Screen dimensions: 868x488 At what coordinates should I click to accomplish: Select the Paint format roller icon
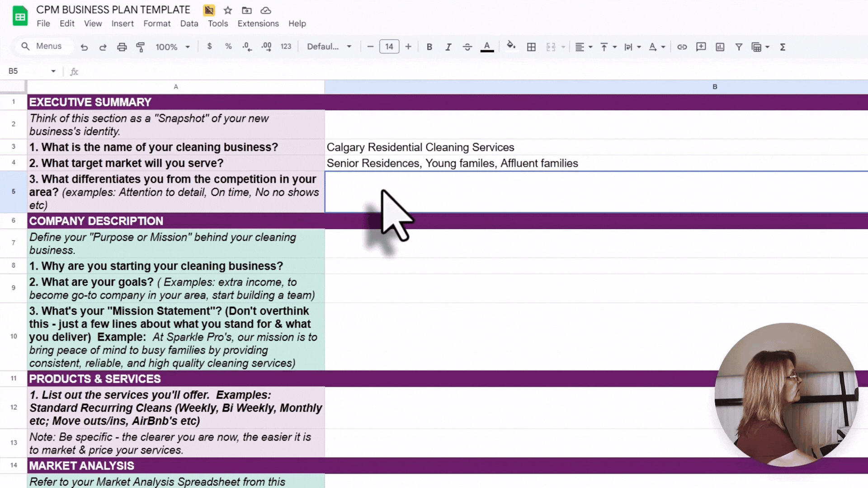141,47
